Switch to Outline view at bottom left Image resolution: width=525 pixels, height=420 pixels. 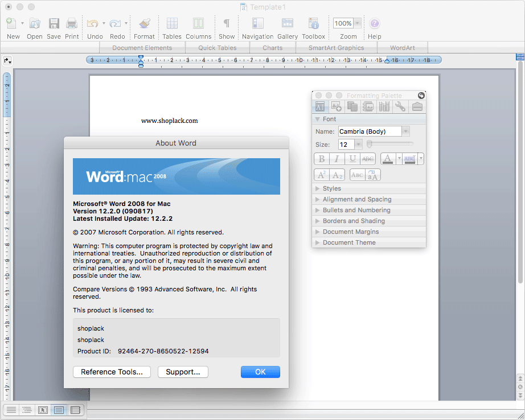coord(27,410)
